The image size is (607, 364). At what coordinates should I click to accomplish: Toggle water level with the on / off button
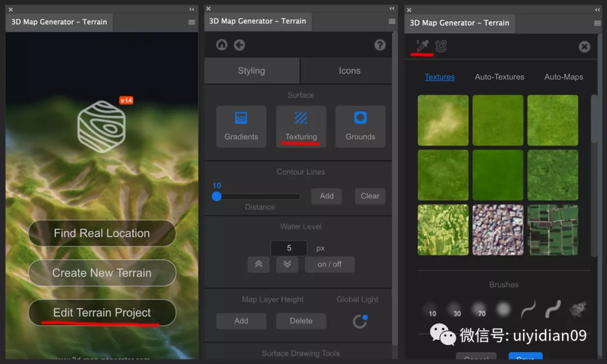tap(329, 264)
